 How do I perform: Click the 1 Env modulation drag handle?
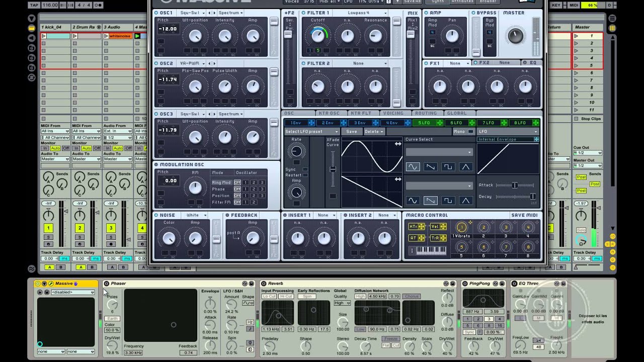(x=311, y=123)
